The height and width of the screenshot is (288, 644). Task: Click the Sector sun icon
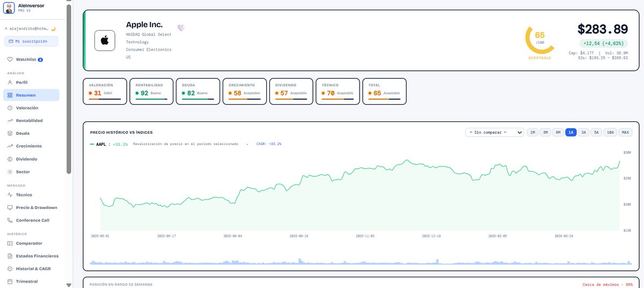pyautogui.click(x=10, y=172)
